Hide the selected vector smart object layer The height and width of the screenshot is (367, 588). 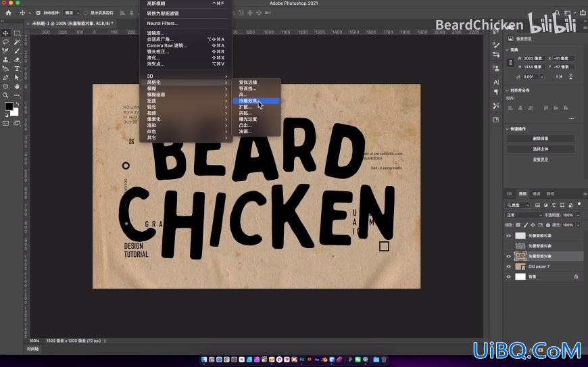pyautogui.click(x=508, y=256)
